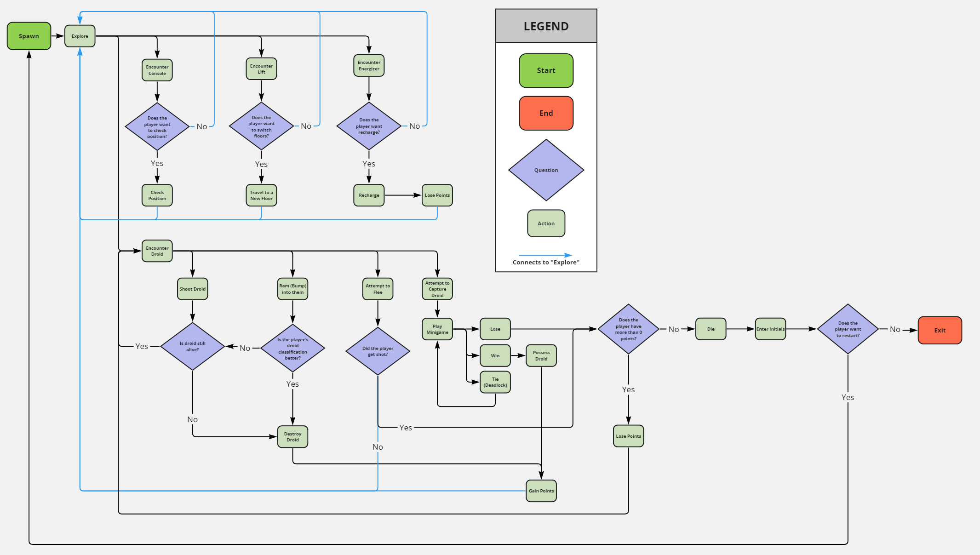Select the Encounter Energizer node
The height and width of the screenshot is (555, 980).
[x=369, y=66]
